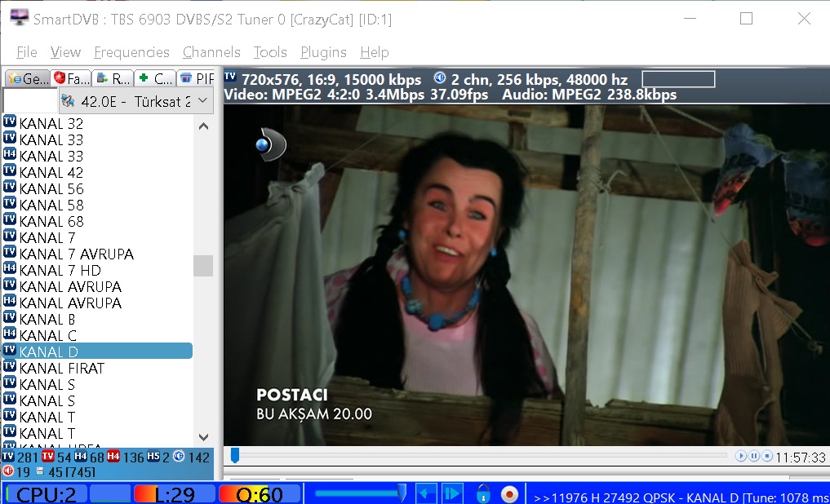Toggle the padlock icon in the bottom toolbar

tap(483, 494)
